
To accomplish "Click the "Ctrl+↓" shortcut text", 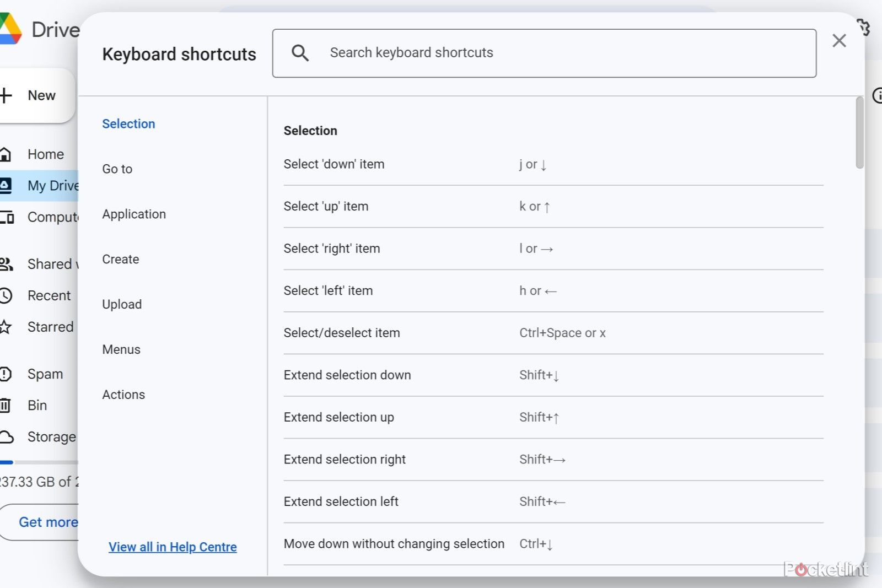I will click(536, 544).
